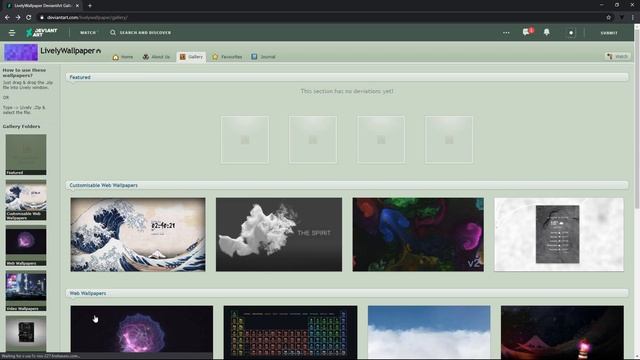The height and width of the screenshot is (360, 640).
Task: Open the grey weather widget wallpaper
Action: pyautogui.click(x=559, y=235)
